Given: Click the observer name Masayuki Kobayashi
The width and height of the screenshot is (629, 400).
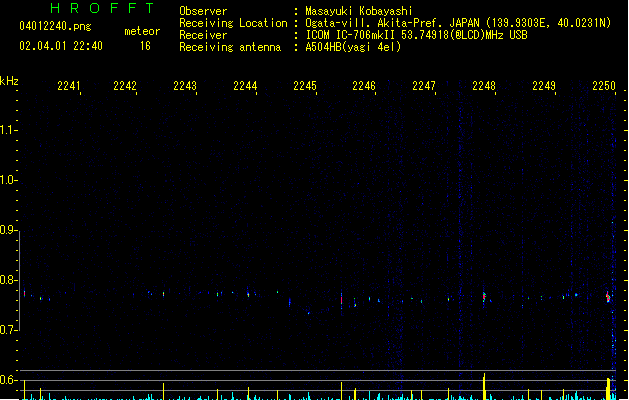Looking at the screenshot, I should tap(359, 11).
